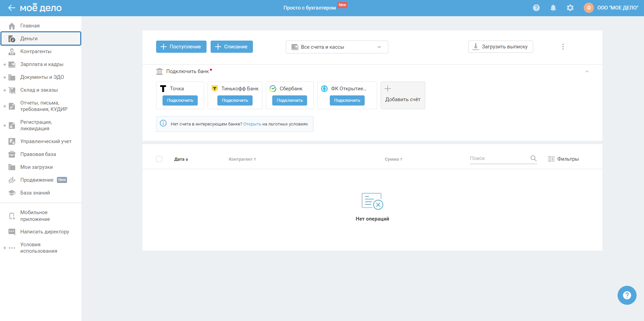Click the search magnifier icon
This screenshot has width=644, height=321.
click(534, 158)
